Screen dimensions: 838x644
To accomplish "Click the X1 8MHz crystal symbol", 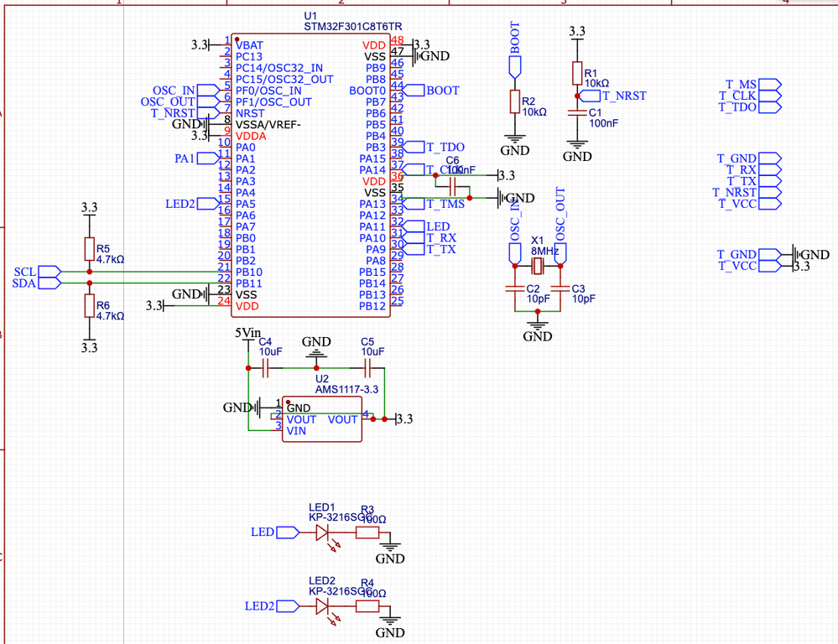I will (537, 265).
